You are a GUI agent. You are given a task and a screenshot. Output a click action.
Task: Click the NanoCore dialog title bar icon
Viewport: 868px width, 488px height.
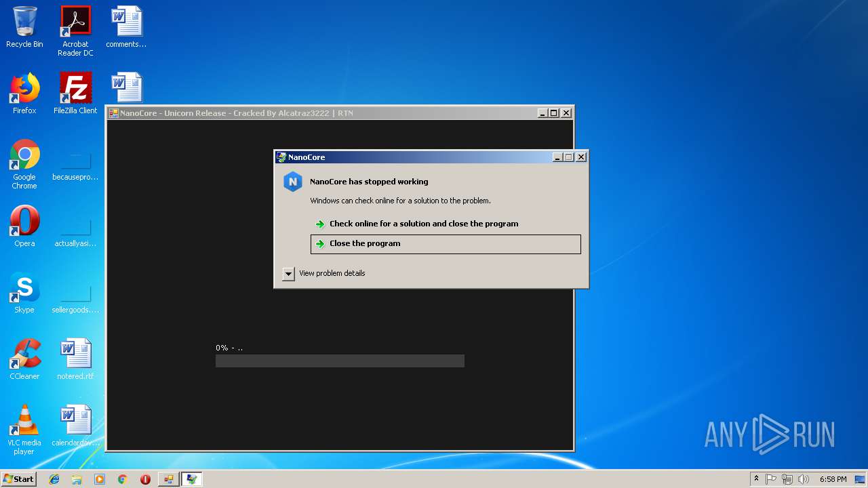point(281,157)
